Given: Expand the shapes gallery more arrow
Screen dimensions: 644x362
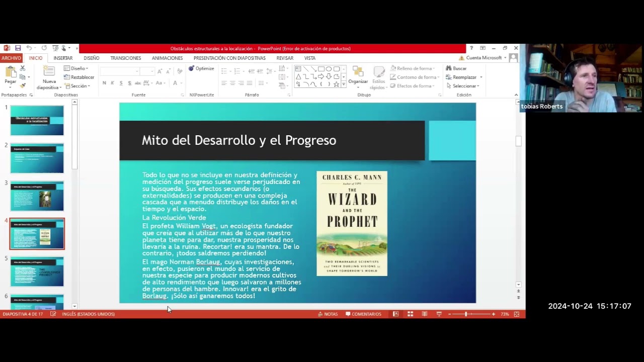Looking at the screenshot, I should coord(344,84).
